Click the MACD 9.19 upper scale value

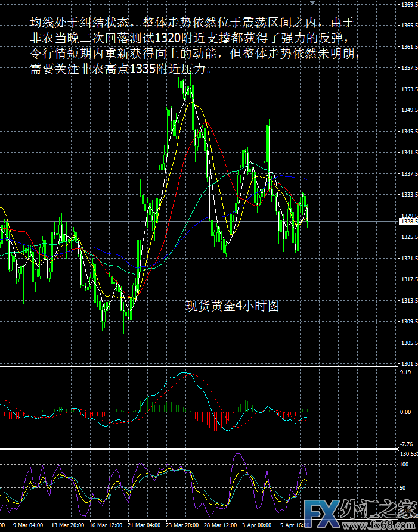click(x=407, y=372)
